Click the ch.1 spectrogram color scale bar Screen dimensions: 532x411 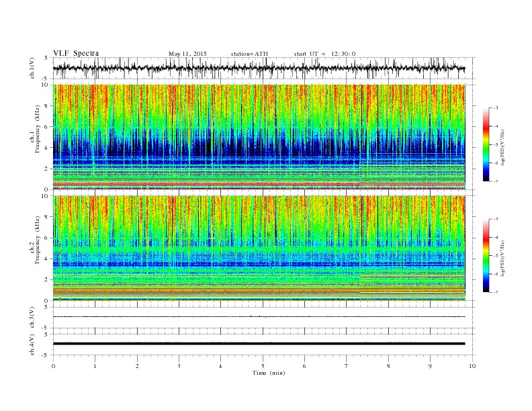(x=486, y=144)
